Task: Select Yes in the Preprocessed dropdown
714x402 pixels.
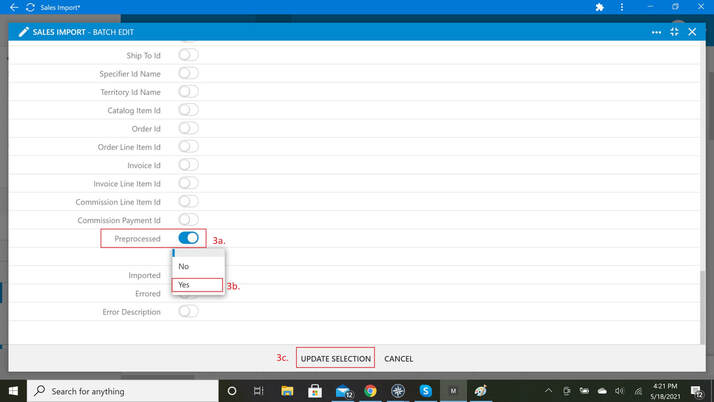Action: tap(198, 285)
